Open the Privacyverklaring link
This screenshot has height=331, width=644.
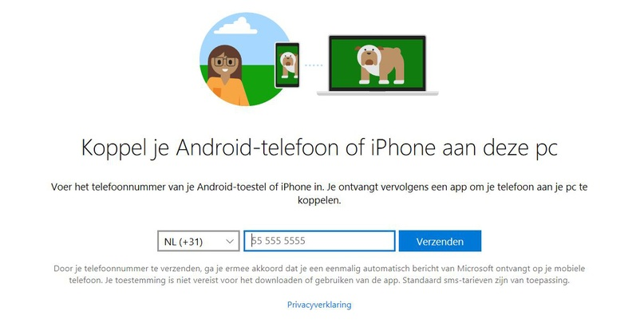point(319,305)
